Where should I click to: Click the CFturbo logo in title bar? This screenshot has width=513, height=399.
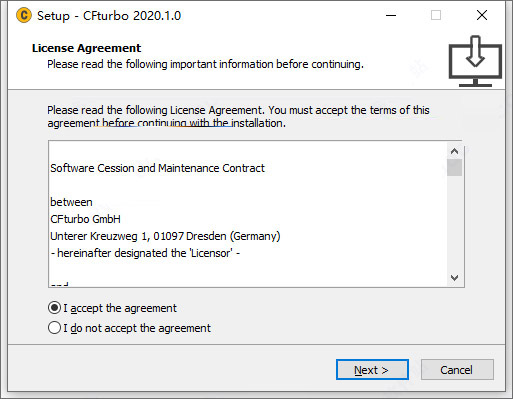coord(24,15)
